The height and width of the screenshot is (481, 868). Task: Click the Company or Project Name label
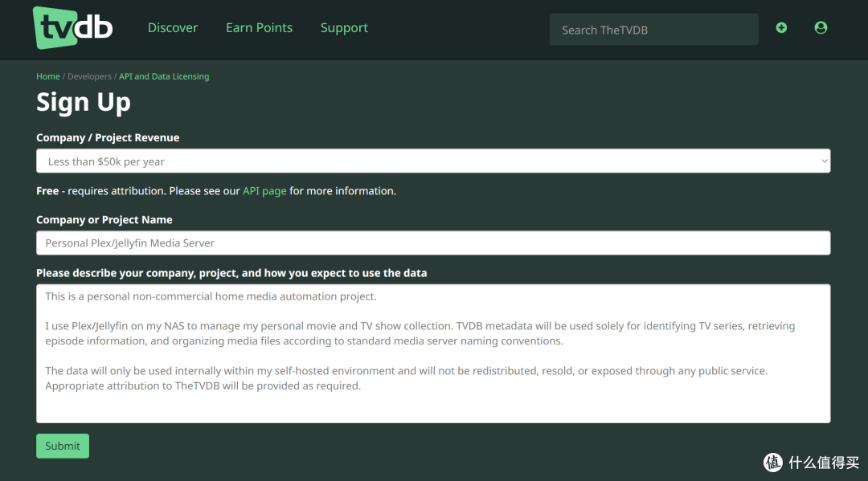click(x=104, y=219)
